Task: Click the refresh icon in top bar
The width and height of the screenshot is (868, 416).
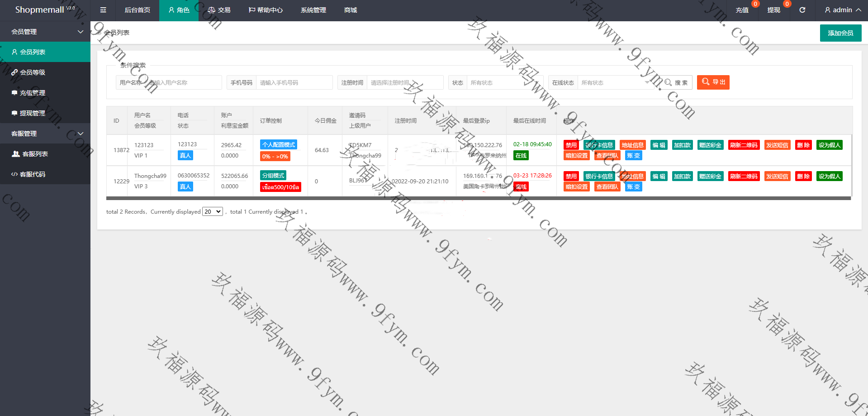Action: coord(802,10)
